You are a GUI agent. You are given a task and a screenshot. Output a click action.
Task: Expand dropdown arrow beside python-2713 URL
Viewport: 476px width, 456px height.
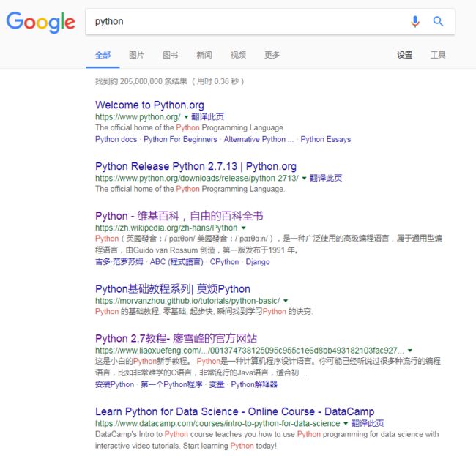[x=304, y=178]
